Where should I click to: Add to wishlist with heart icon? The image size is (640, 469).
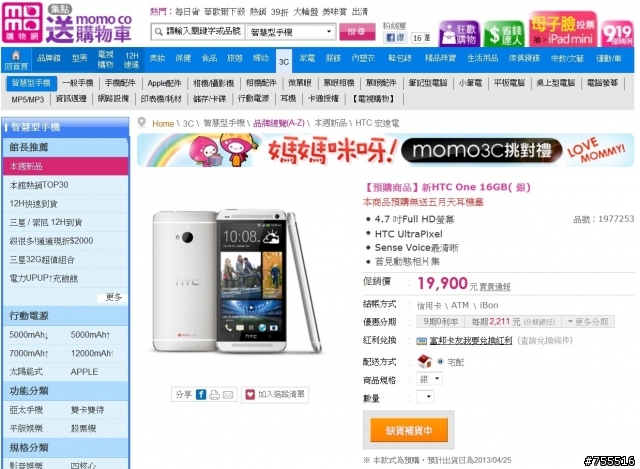[275, 394]
